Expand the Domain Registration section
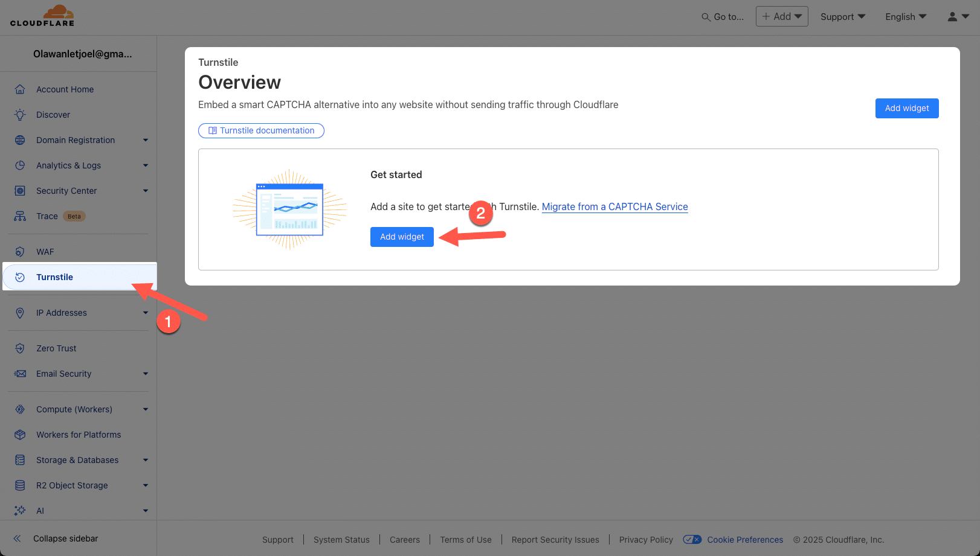The width and height of the screenshot is (980, 556). (145, 139)
